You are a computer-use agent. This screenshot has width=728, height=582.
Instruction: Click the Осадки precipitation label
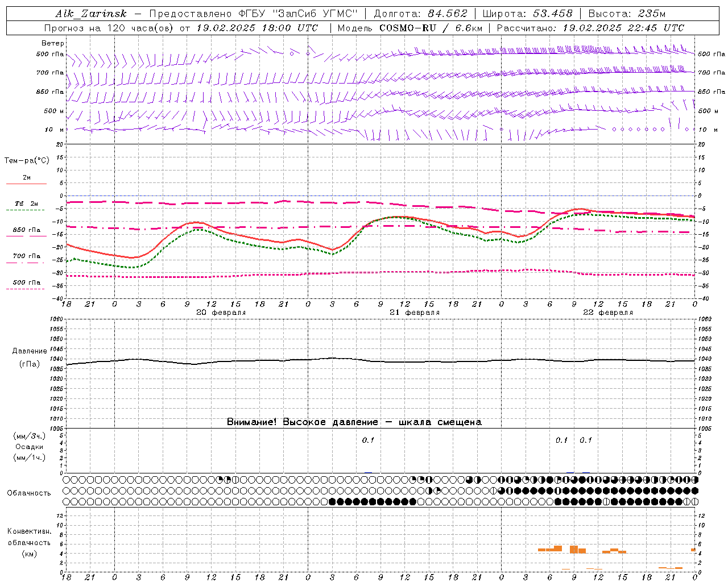tap(29, 447)
